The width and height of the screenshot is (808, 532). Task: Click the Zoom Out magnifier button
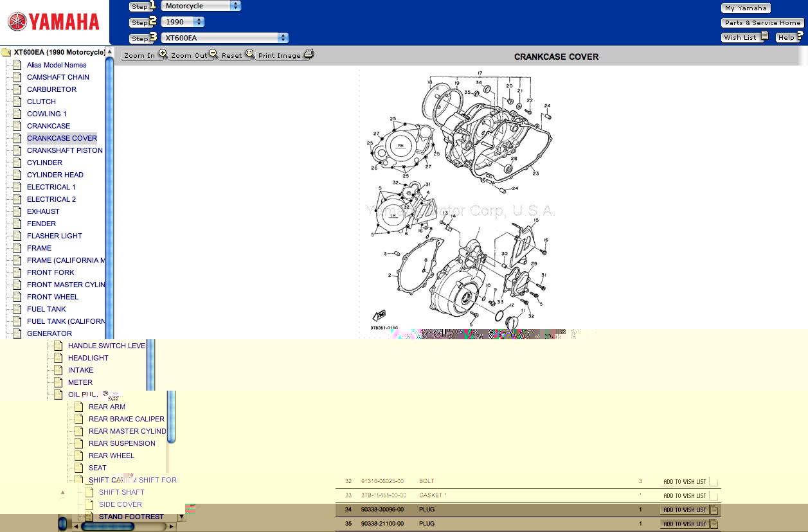coord(193,55)
